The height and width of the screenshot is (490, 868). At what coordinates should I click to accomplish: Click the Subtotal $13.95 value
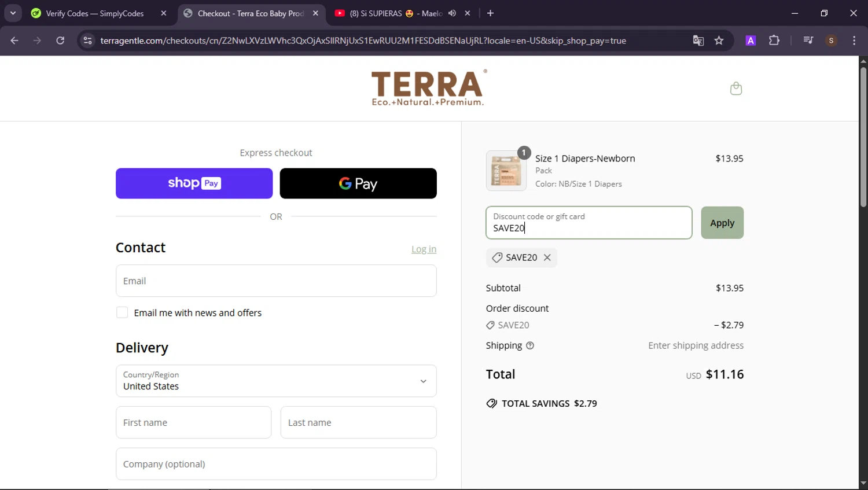tap(730, 288)
